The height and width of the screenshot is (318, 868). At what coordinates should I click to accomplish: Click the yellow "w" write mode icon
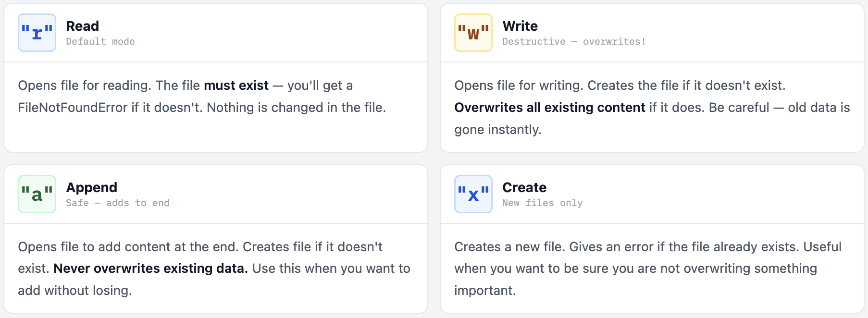point(473,33)
